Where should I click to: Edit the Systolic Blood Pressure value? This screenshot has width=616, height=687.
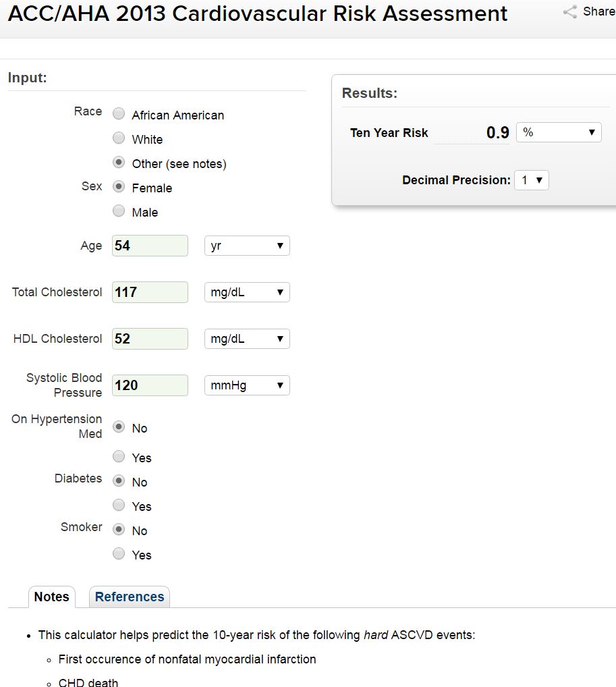150,385
